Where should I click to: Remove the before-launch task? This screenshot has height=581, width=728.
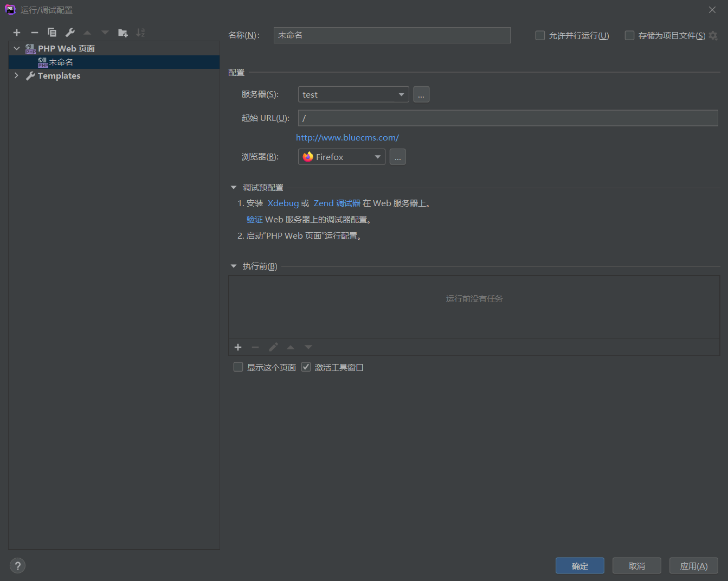click(255, 347)
